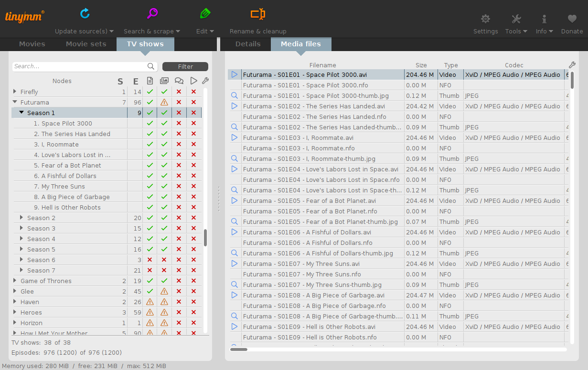This screenshot has height=370, width=588.
Task: Open the Tools dropdown menu
Action: coord(525,32)
